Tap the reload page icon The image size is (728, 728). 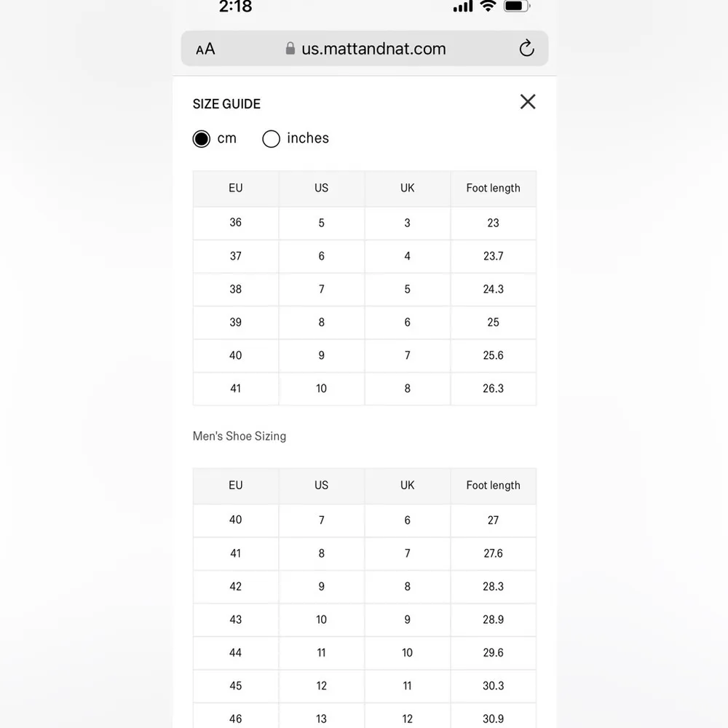click(526, 49)
